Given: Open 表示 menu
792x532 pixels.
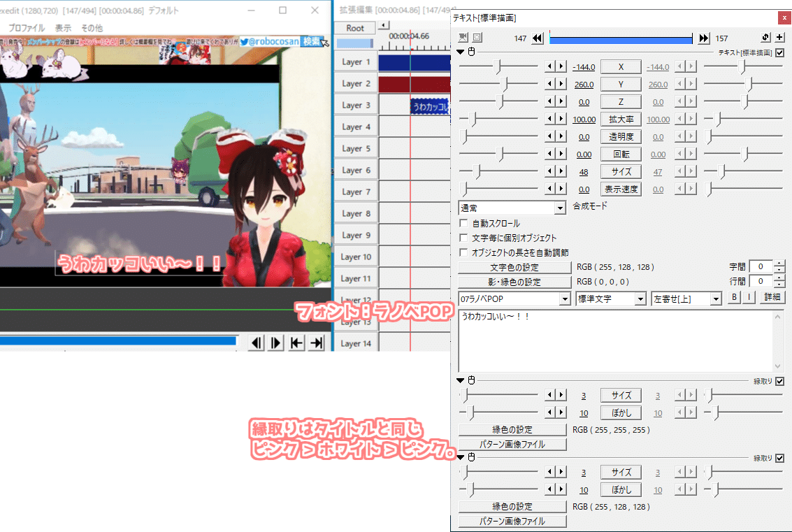Looking at the screenshot, I should (63, 28).
